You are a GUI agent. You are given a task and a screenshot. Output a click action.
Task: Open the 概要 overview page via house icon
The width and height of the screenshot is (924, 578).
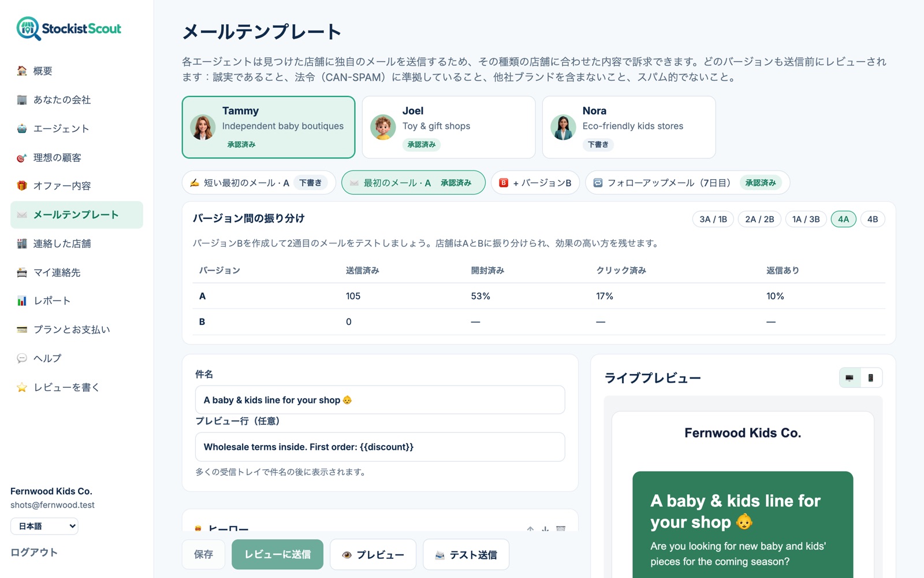coord(77,71)
